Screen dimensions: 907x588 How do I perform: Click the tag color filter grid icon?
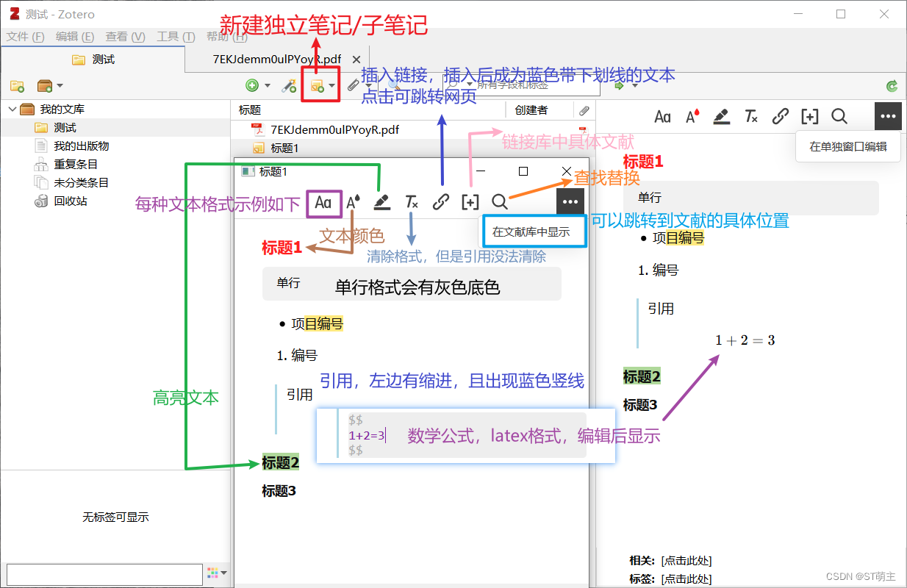coord(212,573)
